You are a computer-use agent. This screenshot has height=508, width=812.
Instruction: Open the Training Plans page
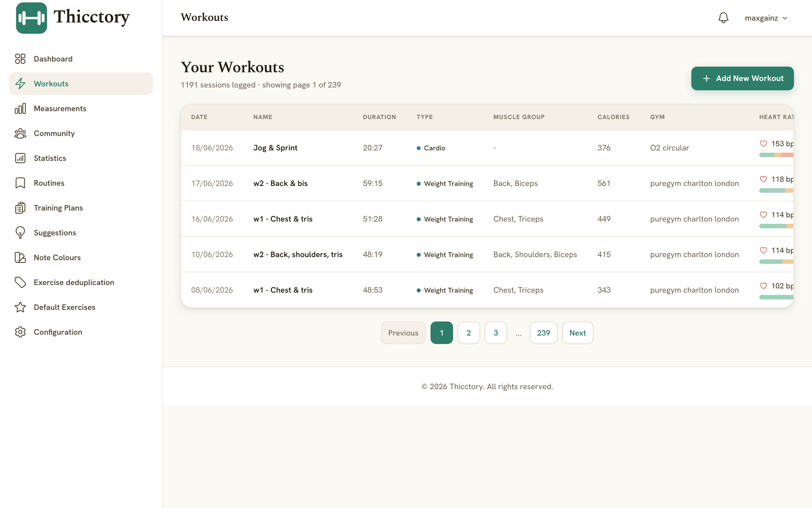coord(81,208)
